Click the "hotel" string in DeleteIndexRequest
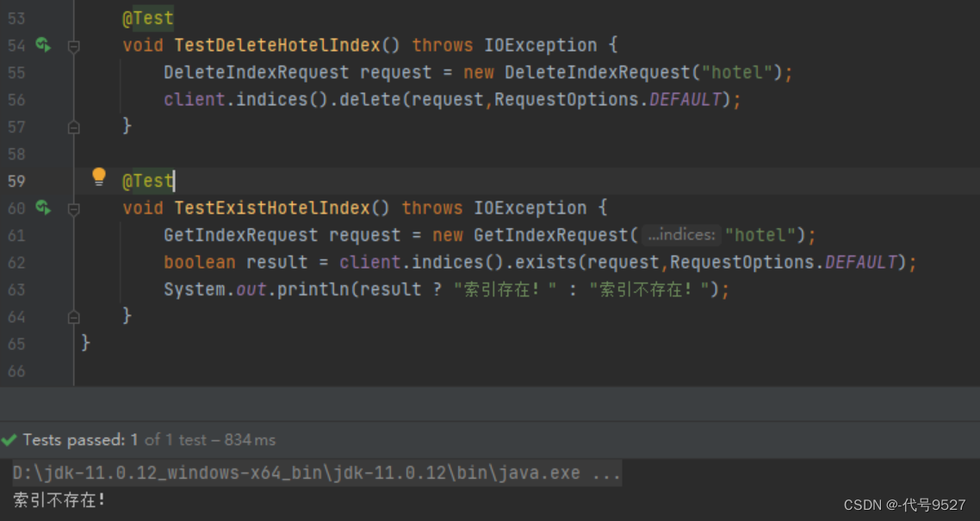This screenshot has width=980, height=521. click(x=737, y=72)
